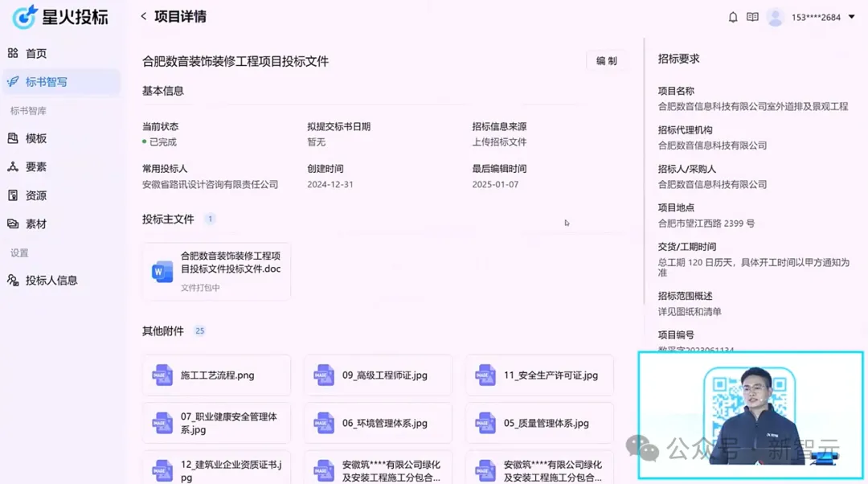Click 文件打包中 status text
This screenshot has width=868, height=484.
pyautogui.click(x=200, y=287)
